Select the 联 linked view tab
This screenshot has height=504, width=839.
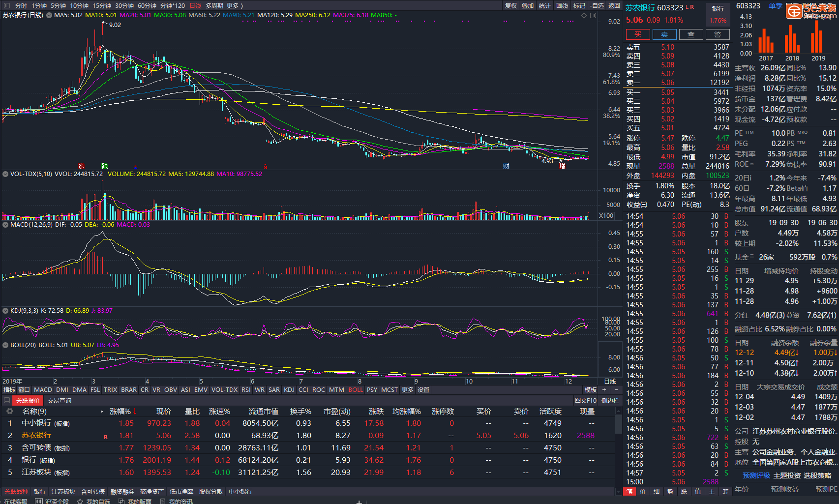pyautogui.click(x=684, y=492)
